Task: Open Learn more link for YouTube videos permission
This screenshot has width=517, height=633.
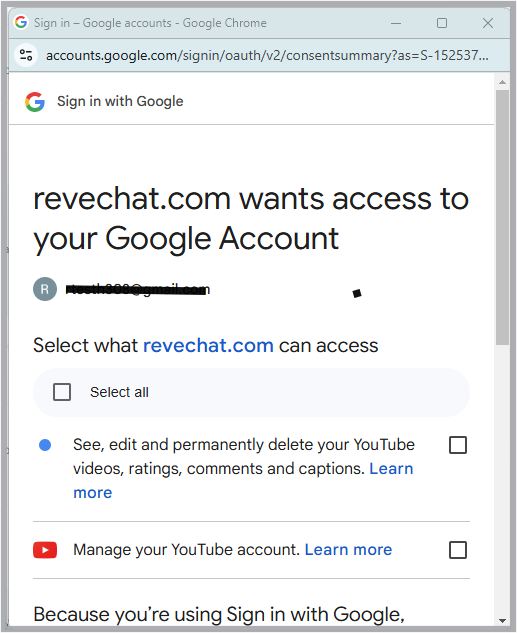Action: 243,480
